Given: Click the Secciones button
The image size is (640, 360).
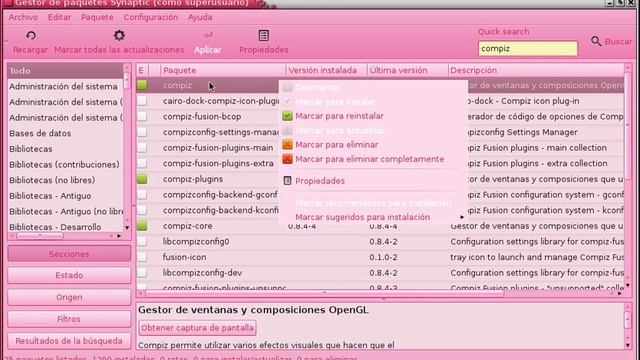Looking at the screenshot, I should [x=69, y=254].
